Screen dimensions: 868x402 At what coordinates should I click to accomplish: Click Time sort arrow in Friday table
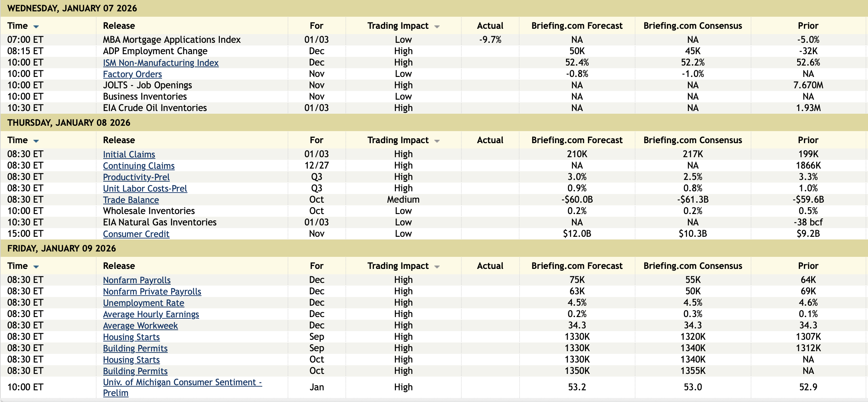tap(36, 267)
